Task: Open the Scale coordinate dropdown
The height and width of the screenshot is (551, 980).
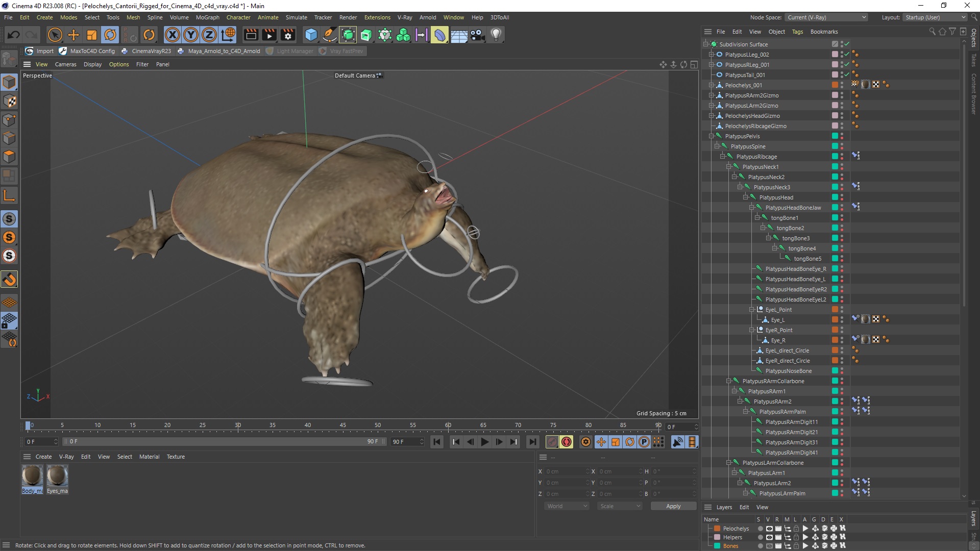Action: click(620, 506)
